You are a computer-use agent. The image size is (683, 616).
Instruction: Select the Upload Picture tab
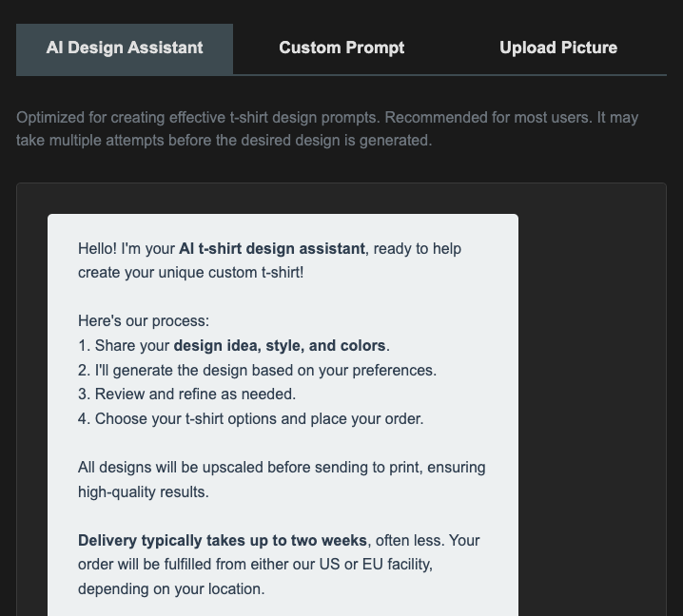pos(558,48)
